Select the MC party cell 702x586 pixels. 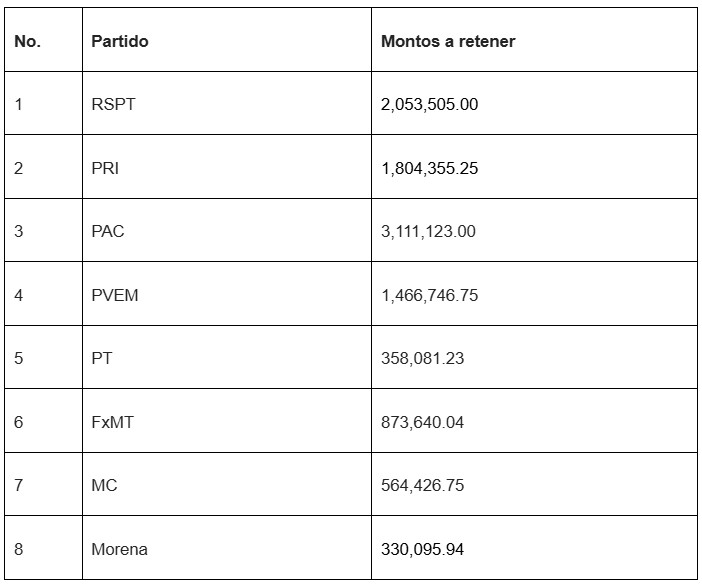[x=104, y=485]
